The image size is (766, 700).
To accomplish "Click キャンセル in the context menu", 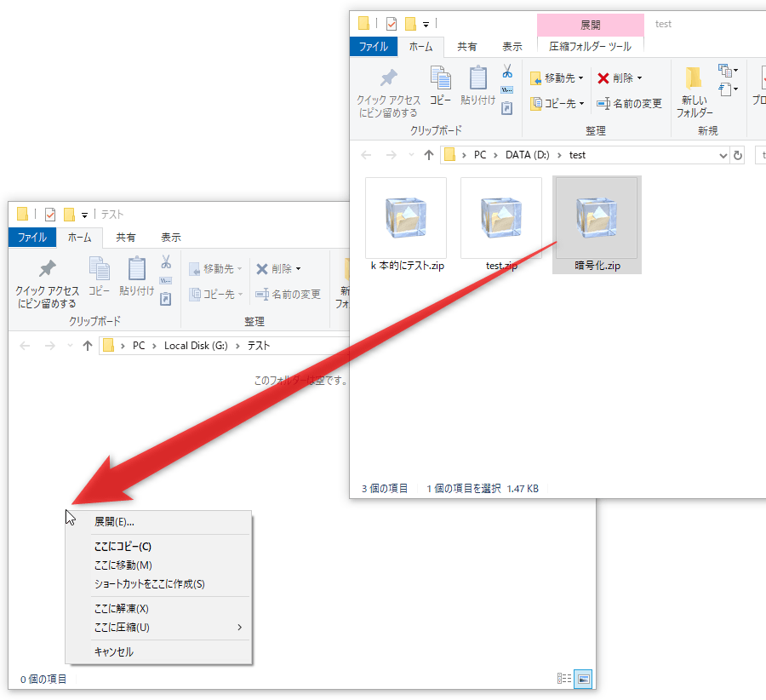I will pos(158,651).
